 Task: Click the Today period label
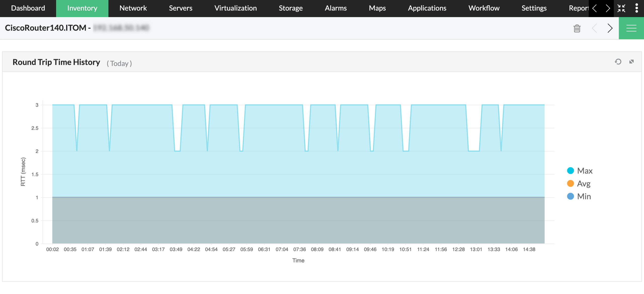[x=119, y=63]
